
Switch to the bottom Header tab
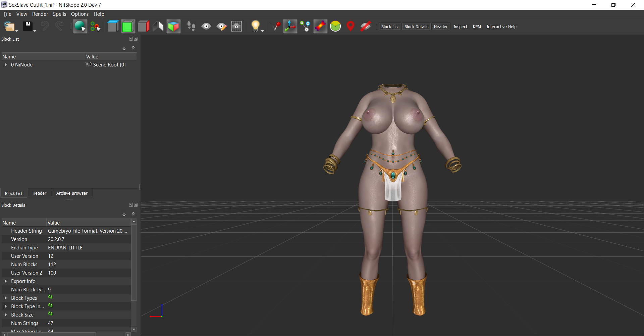[x=39, y=193]
